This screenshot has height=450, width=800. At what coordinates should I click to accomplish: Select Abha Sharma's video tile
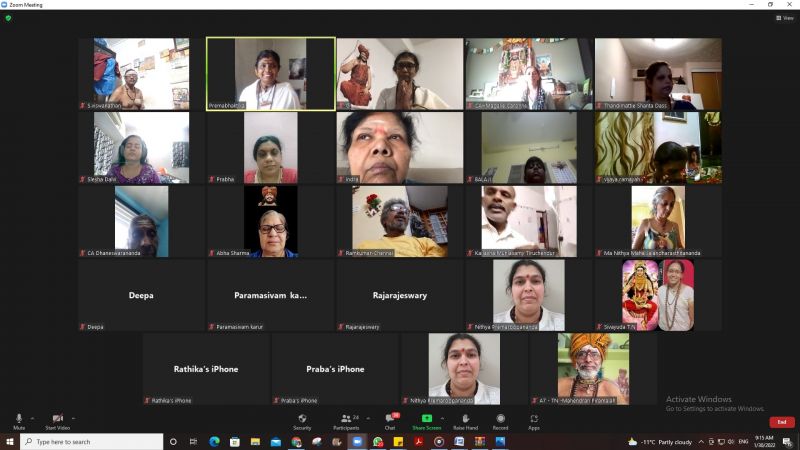coord(270,221)
